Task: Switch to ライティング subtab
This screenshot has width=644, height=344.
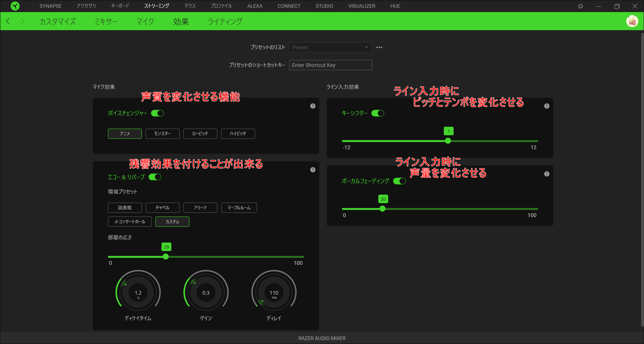Action: point(225,21)
